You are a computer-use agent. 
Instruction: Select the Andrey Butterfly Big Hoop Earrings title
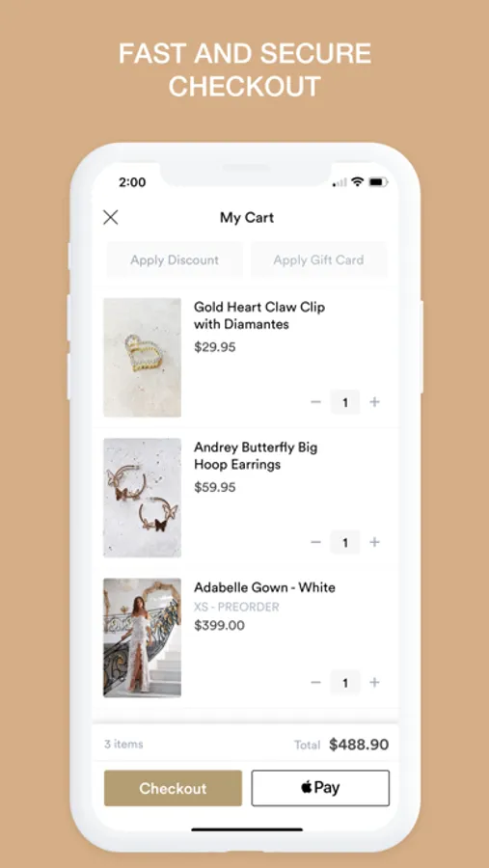tap(256, 455)
